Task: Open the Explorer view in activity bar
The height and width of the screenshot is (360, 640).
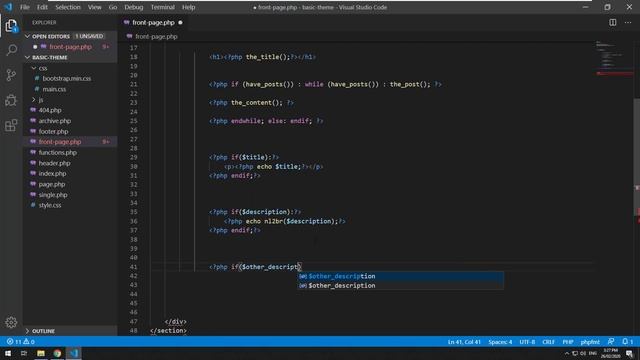Action: [11, 26]
